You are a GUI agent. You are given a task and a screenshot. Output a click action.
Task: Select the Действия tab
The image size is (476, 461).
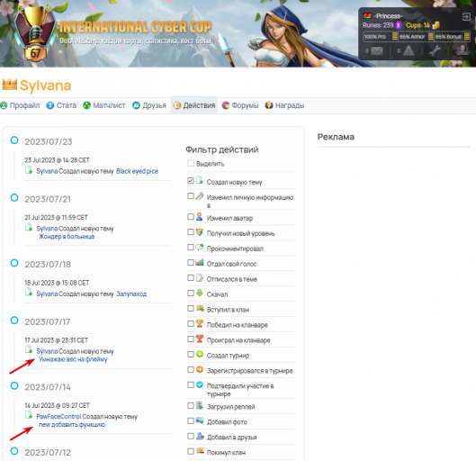click(x=194, y=105)
